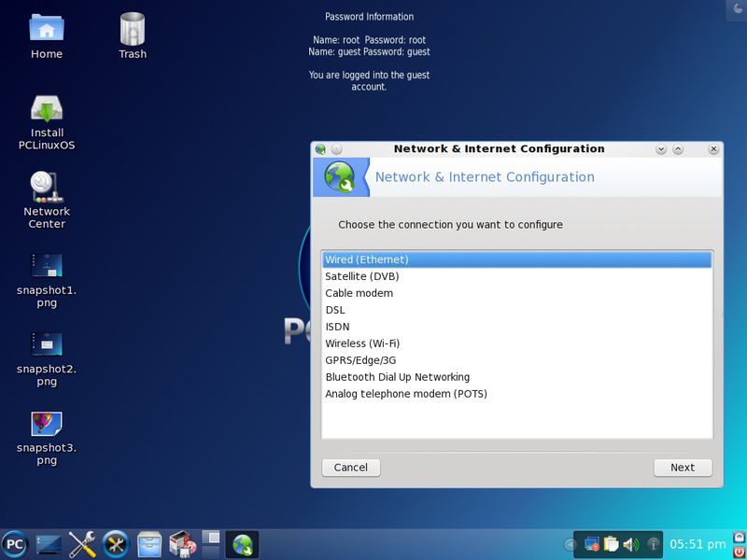Open the crossed wrench-screwdriver configuration tool
Viewport: 747px width, 560px height.
click(82, 544)
